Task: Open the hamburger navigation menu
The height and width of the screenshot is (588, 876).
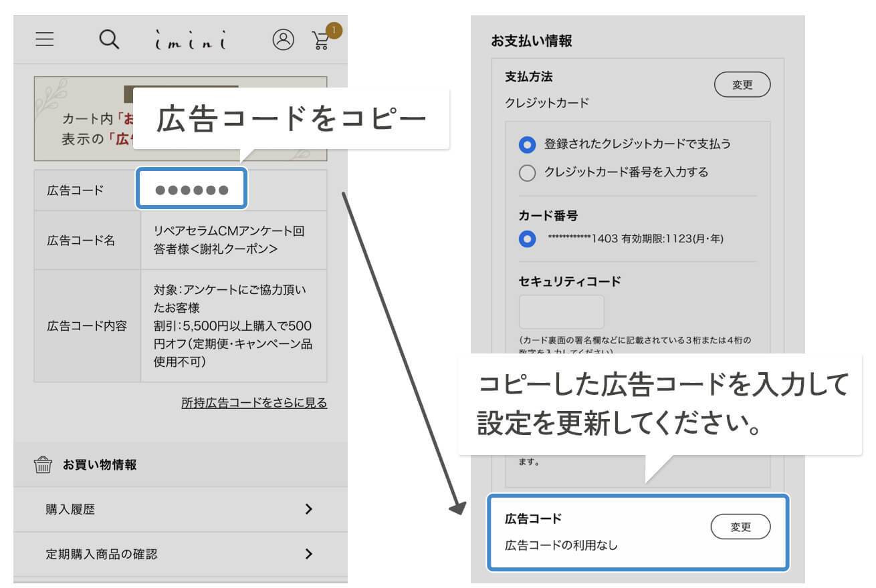Action: click(x=44, y=39)
